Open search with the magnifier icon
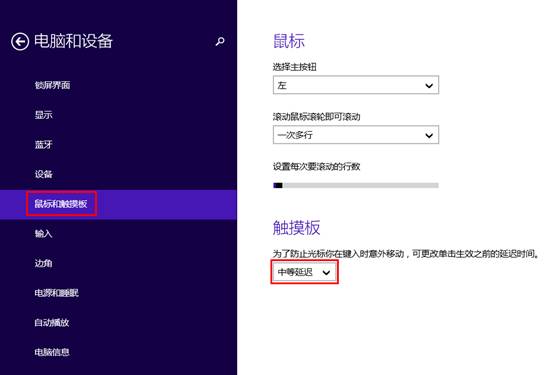 [x=220, y=42]
